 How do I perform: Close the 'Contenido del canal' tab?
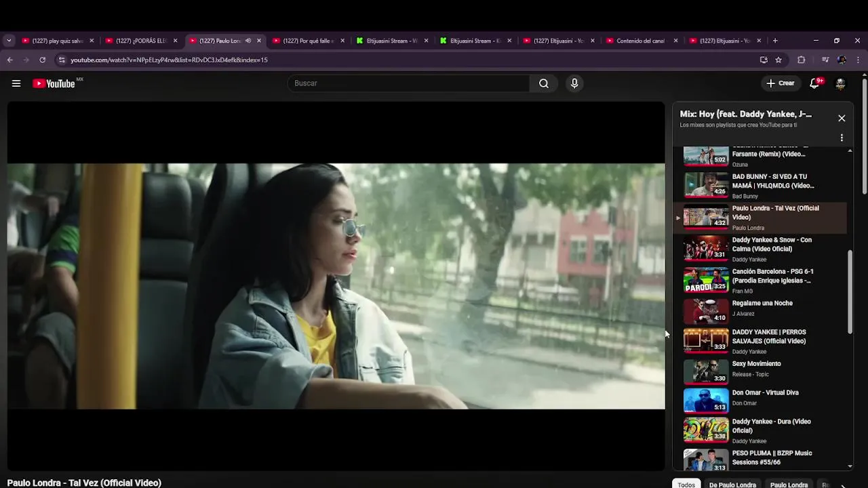(675, 41)
